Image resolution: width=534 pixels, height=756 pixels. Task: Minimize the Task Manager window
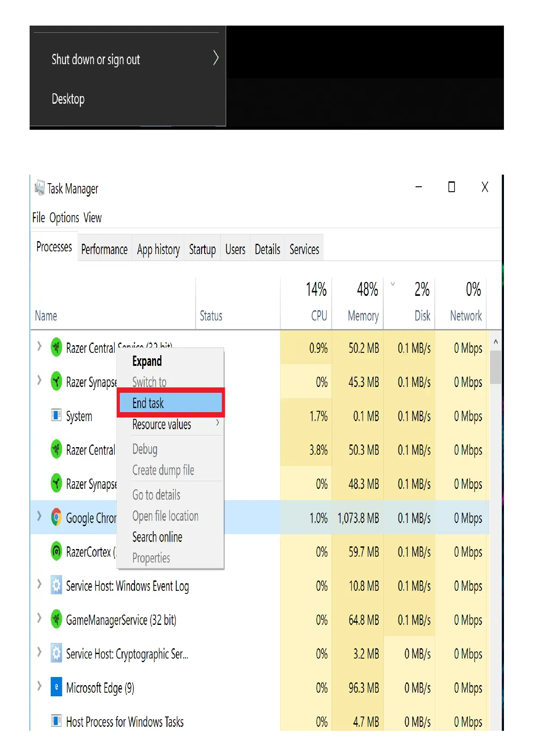pyautogui.click(x=419, y=187)
